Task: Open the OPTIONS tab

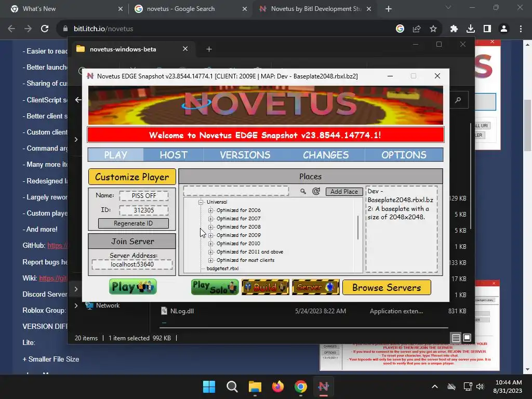Action: pyautogui.click(x=404, y=155)
